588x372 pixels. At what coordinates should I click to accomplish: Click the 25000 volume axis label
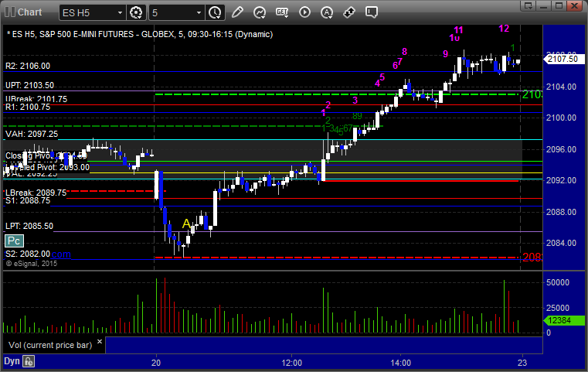[x=558, y=308]
